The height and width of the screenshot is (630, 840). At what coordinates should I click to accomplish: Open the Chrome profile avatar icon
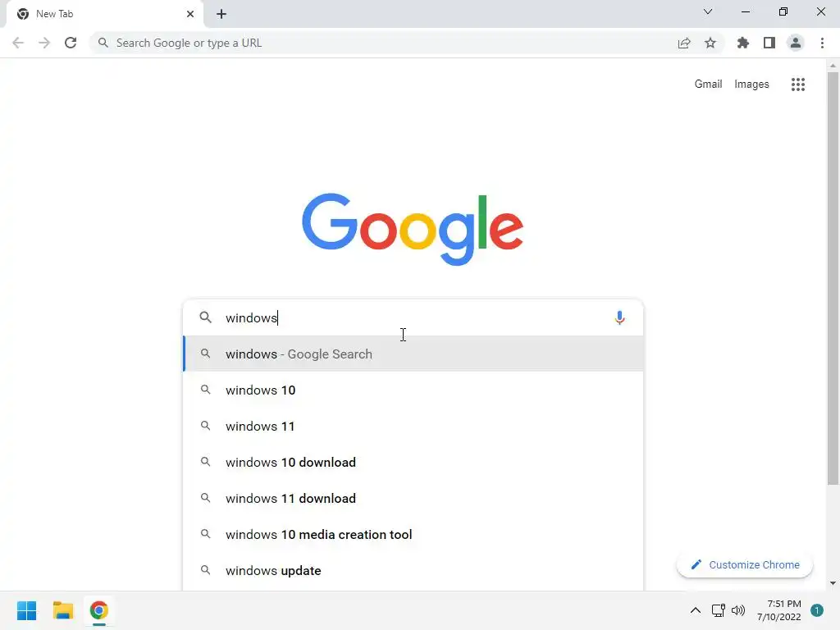pyautogui.click(x=796, y=43)
